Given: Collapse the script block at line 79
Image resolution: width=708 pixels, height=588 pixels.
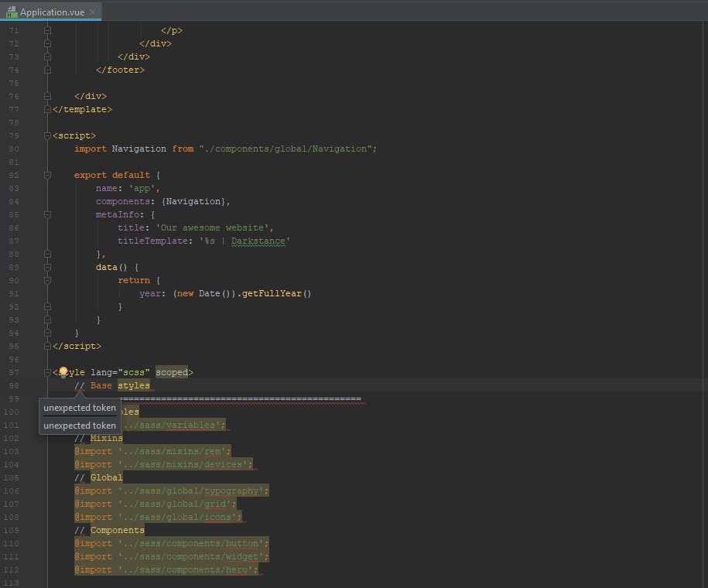Looking at the screenshot, I should click(x=47, y=135).
